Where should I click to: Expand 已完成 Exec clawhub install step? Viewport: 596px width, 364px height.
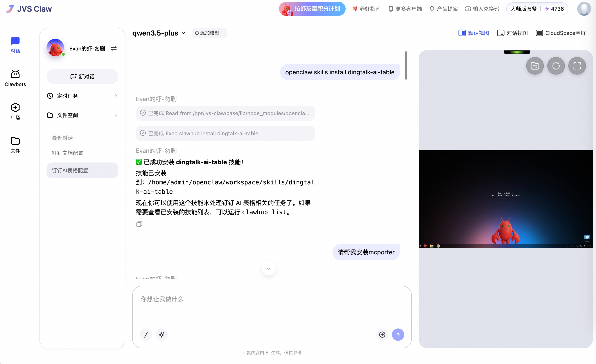click(225, 133)
